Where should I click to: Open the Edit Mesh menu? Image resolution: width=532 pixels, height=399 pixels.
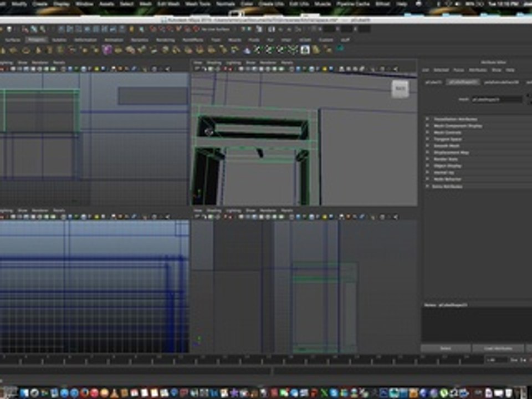point(168,4)
